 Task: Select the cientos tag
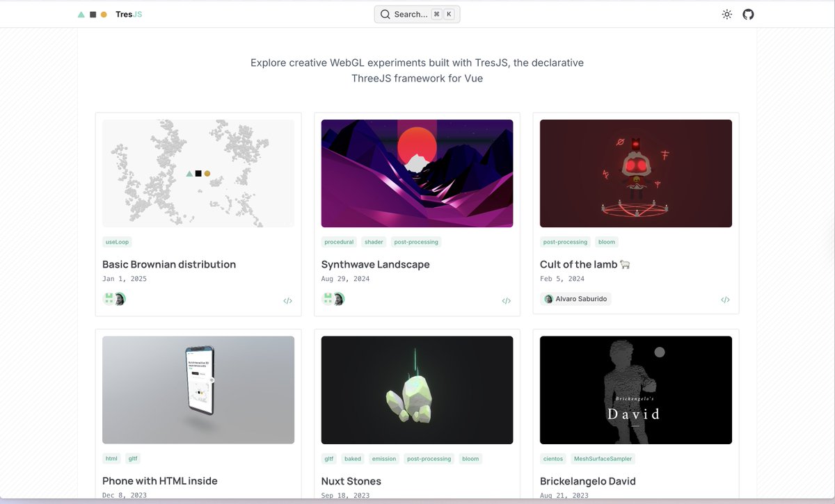[x=553, y=459]
